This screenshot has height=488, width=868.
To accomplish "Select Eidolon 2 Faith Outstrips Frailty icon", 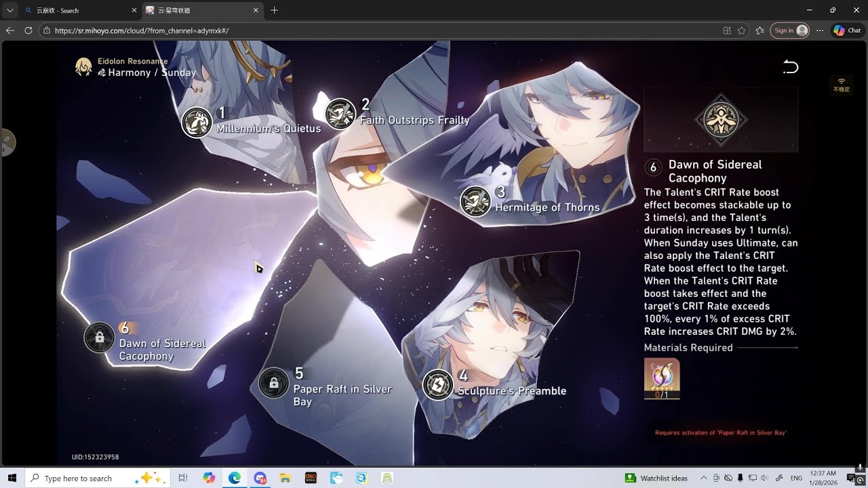I will pos(340,113).
